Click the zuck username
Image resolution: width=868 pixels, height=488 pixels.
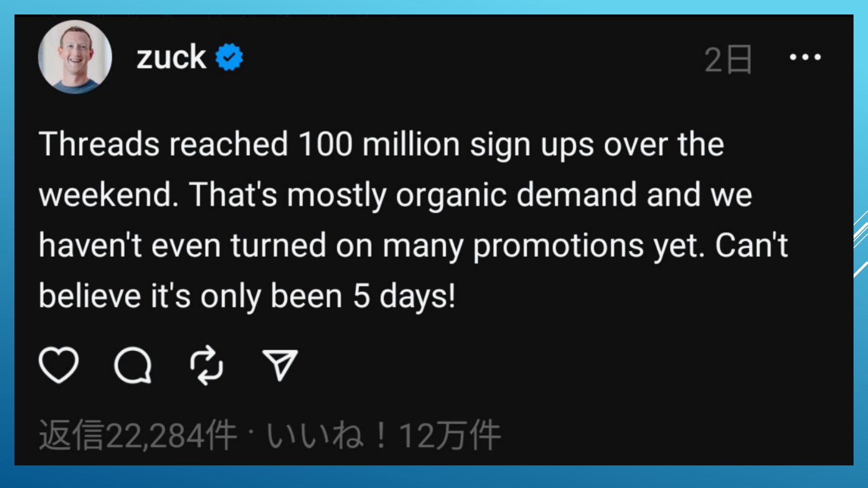click(171, 57)
